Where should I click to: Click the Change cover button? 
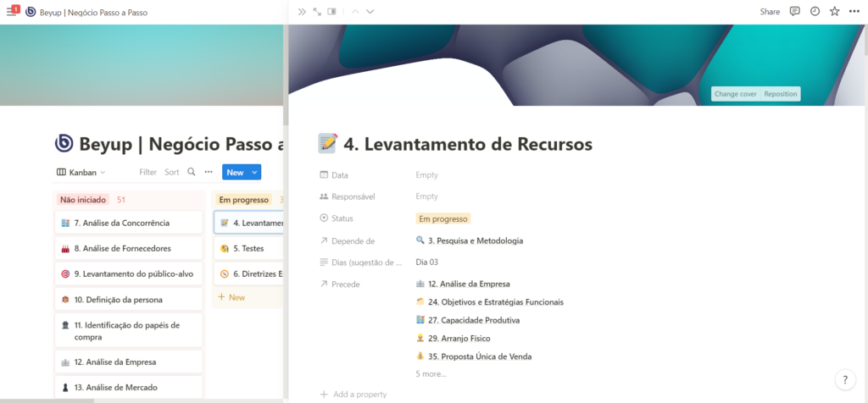[735, 94]
